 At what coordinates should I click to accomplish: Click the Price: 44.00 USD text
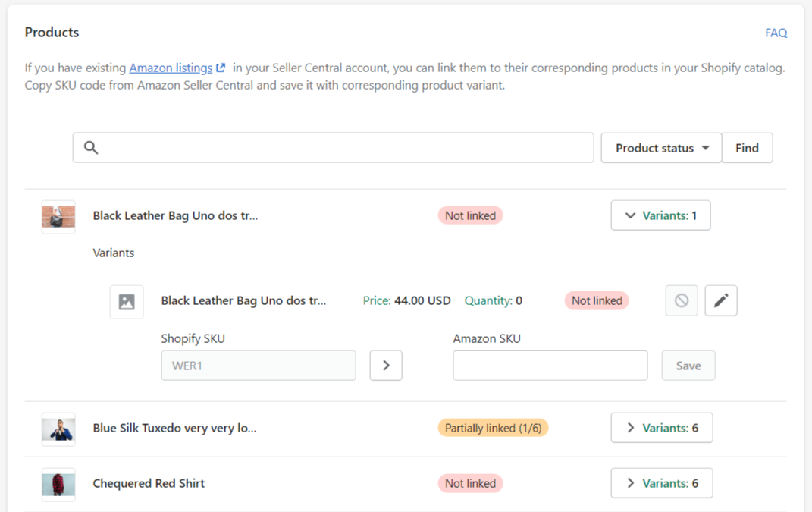(x=406, y=300)
